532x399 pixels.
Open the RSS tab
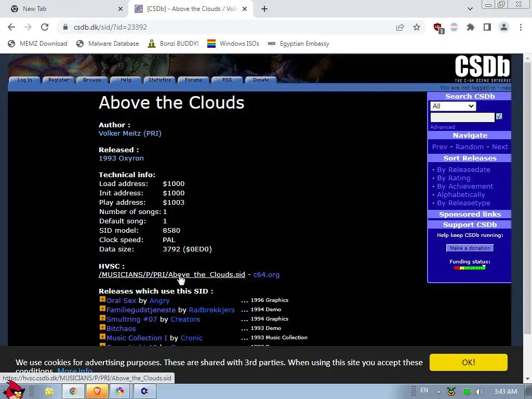coord(227,79)
